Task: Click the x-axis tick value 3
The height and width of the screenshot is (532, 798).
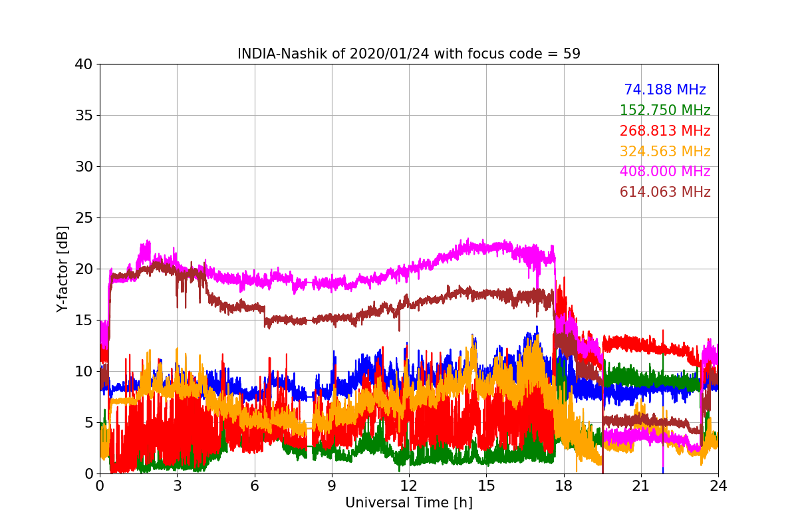Action: click(x=177, y=486)
